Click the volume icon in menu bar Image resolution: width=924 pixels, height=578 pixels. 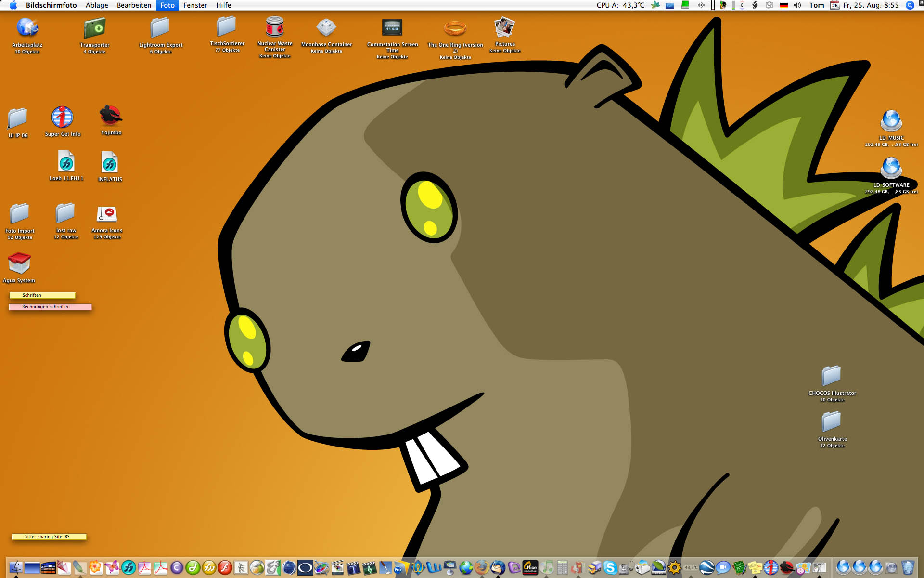pos(797,5)
